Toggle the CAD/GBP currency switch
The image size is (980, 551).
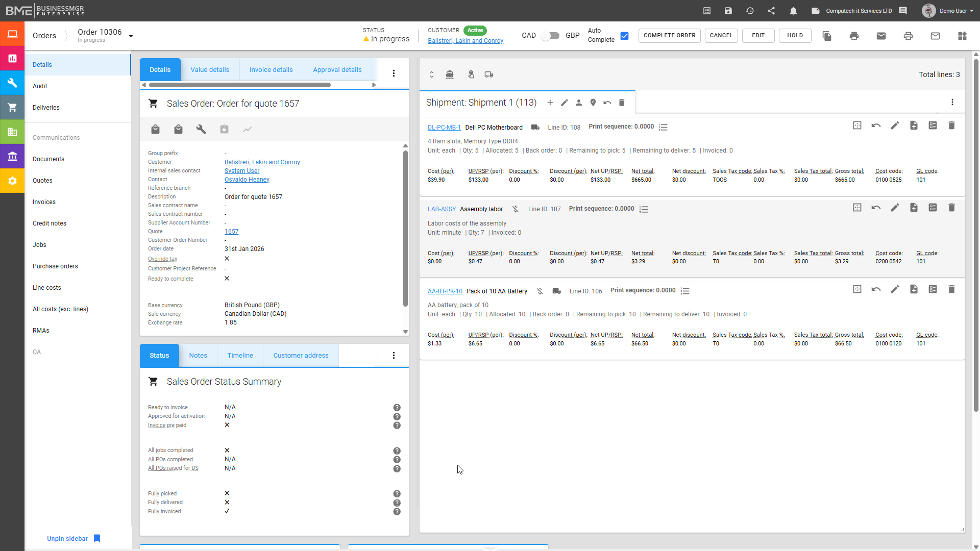550,36
